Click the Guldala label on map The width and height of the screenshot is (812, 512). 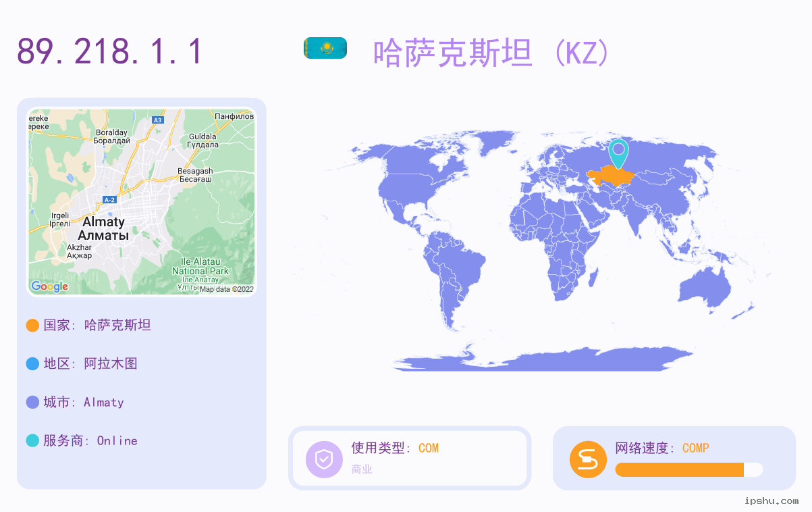coord(202,140)
